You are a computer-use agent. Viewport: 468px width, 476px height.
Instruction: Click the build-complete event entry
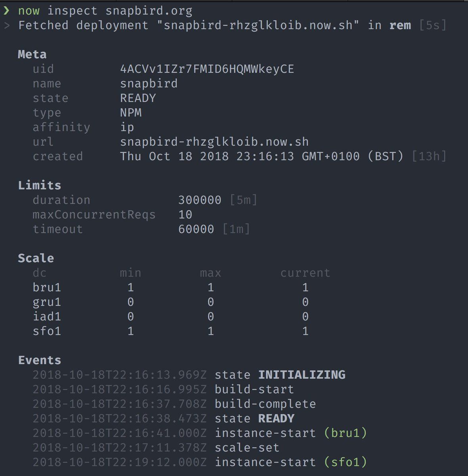click(265, 404)
